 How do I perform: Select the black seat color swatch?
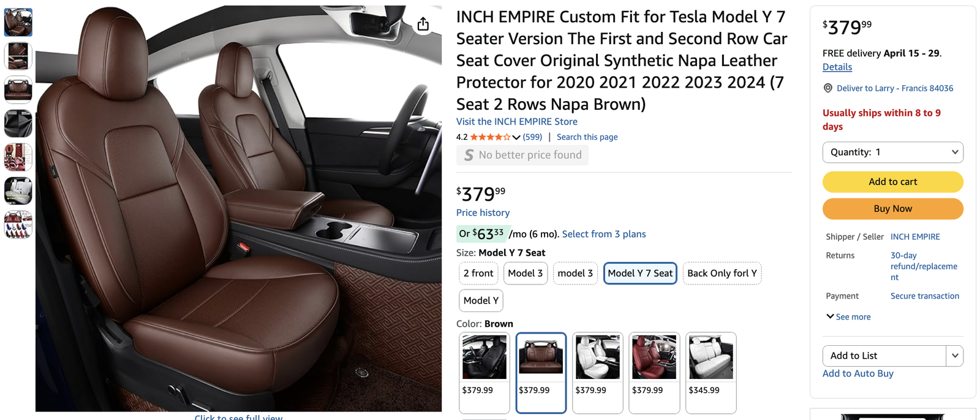coord(484,357)
